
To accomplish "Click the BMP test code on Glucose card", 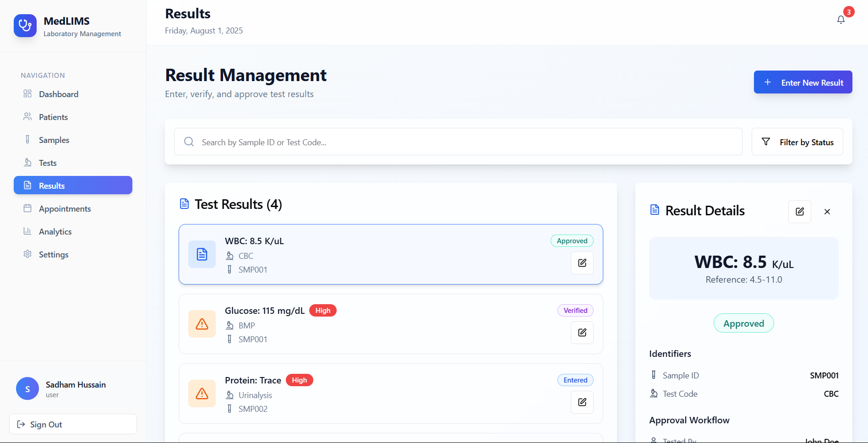I will (x=247, y=326).
